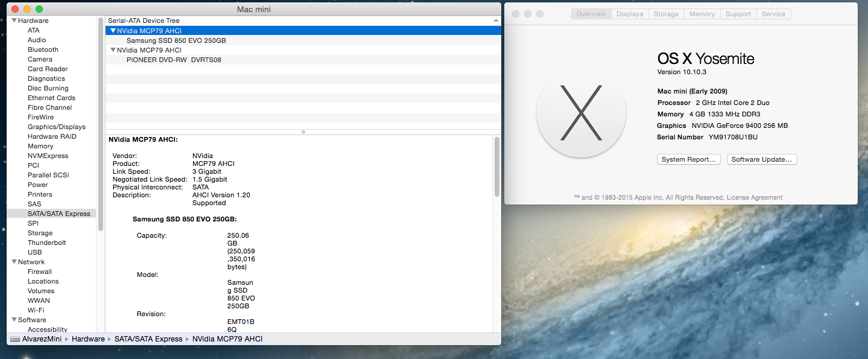The image size is (868, 359).
Task: Click the Software Update button
Action: [x=762, y=159]
